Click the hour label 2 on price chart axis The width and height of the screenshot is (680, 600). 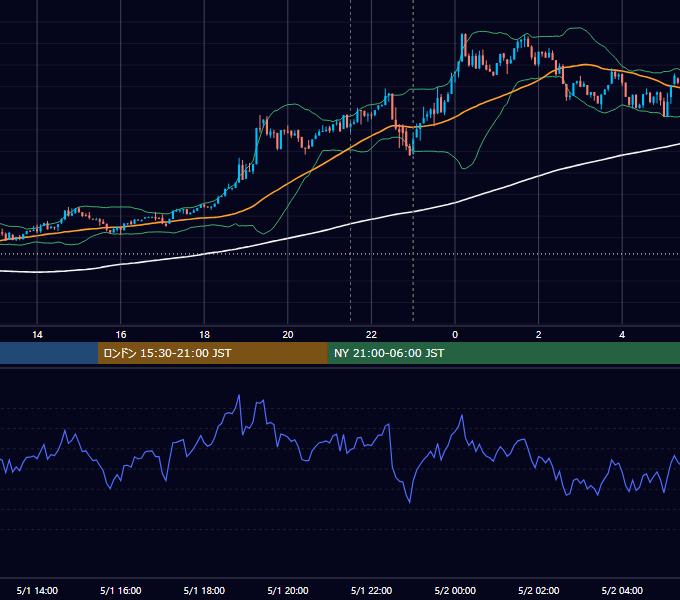539,335
